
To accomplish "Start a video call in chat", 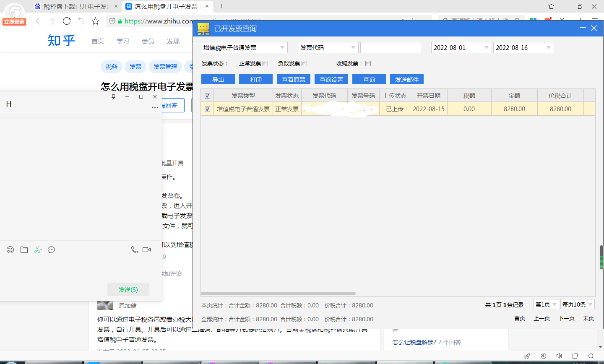I will pyautogui.click(x=147, y=250).
